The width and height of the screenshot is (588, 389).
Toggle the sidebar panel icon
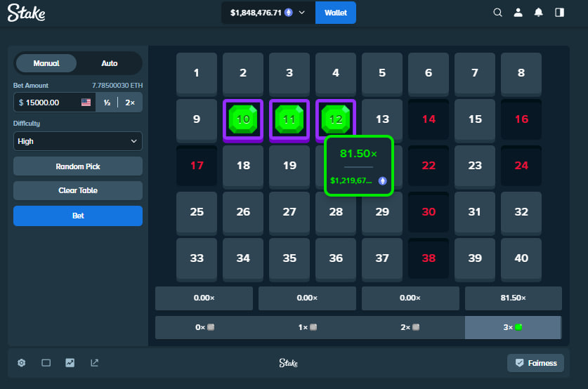[559, 13]
